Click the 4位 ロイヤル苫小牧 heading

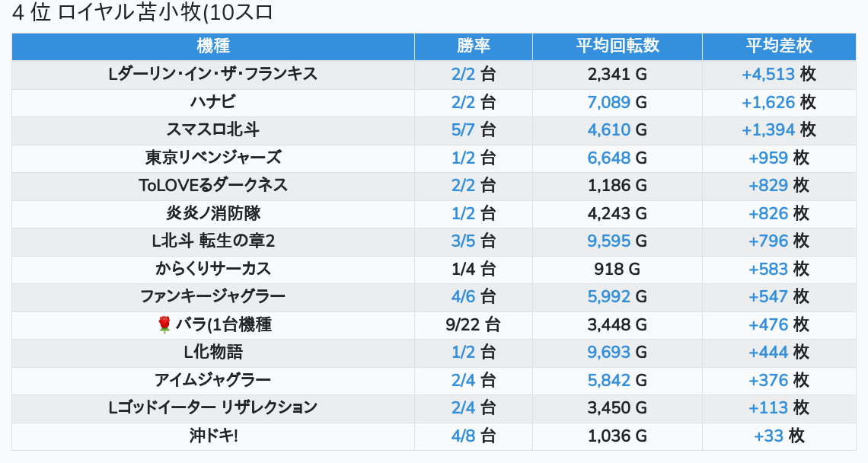click(x=143, y=13)
